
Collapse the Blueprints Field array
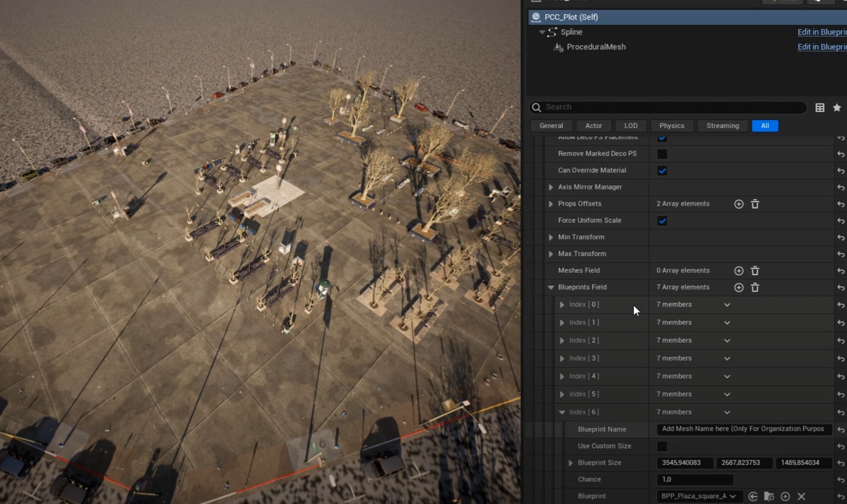(551, 288)
